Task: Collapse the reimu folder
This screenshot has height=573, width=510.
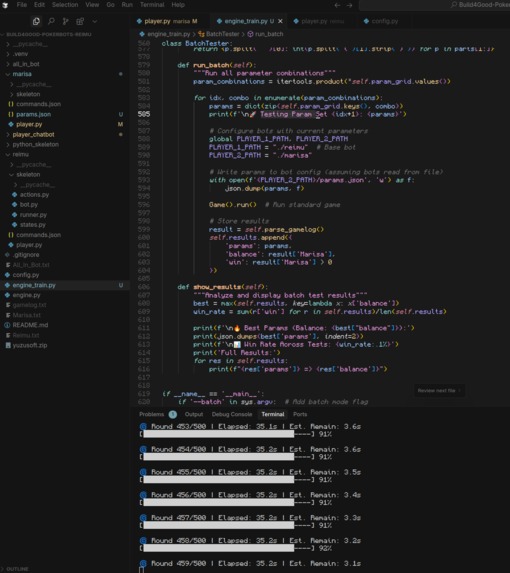Action: [20, 154]
